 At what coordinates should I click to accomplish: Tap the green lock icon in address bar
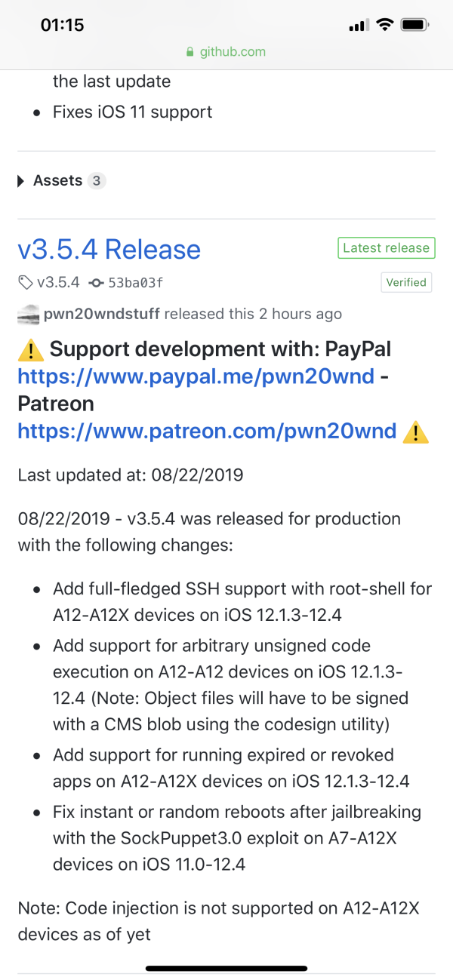190,52
